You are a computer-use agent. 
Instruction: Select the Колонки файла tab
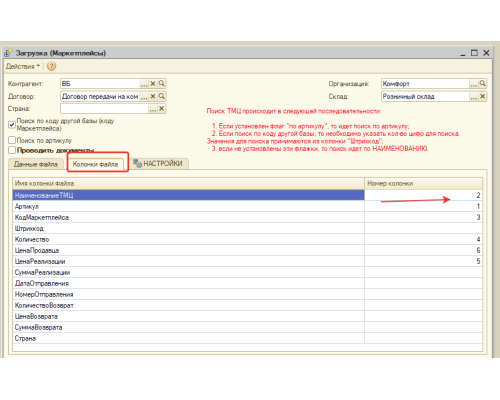pyautogui.click(x=95, y=164)
